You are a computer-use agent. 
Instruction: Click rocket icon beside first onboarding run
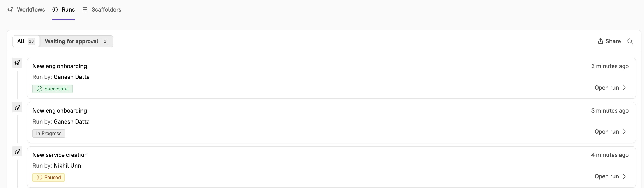pyautogui.click(x=17, y=63)
